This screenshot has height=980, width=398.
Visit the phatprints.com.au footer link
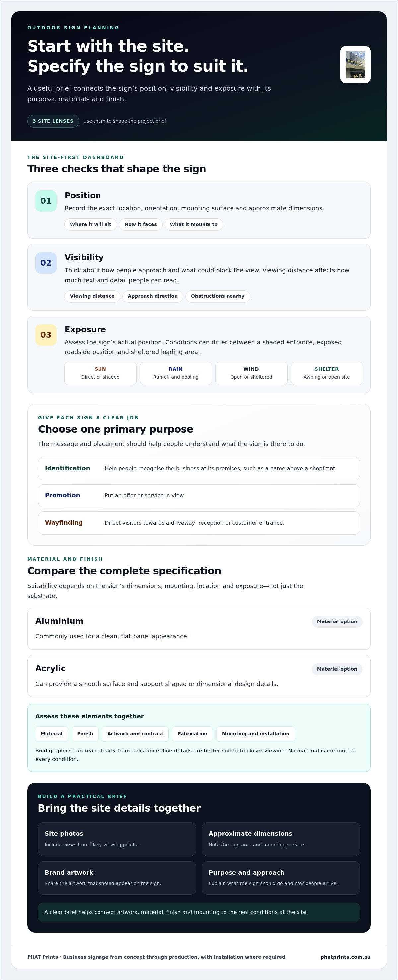pyautogui.click(x=346, y=957)
